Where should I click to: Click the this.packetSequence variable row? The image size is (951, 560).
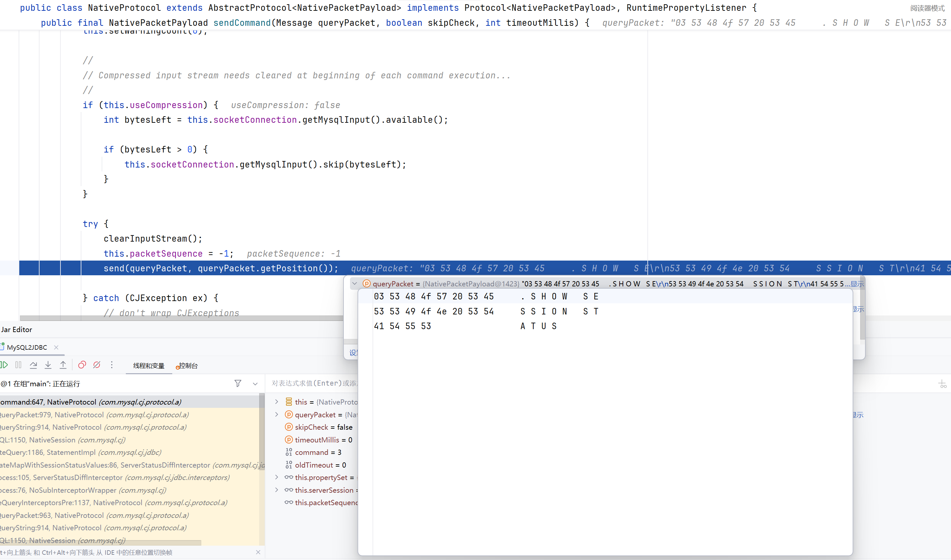(321, 503)
